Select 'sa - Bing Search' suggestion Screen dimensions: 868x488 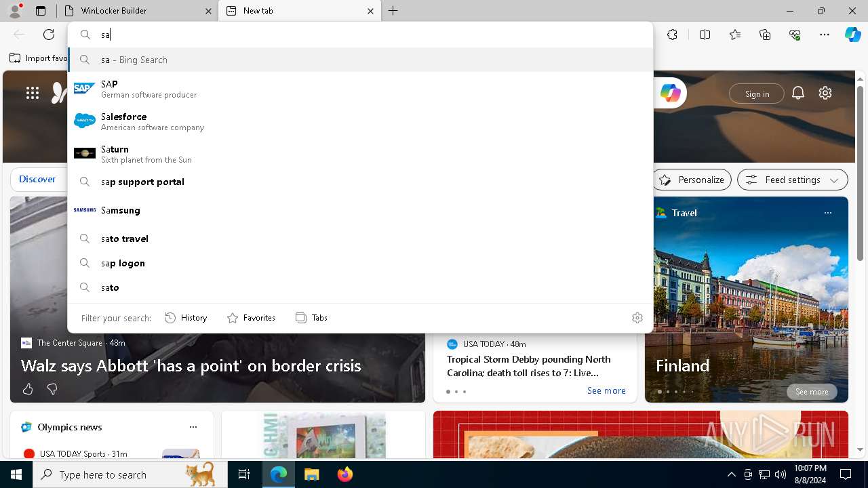[360, 60]
